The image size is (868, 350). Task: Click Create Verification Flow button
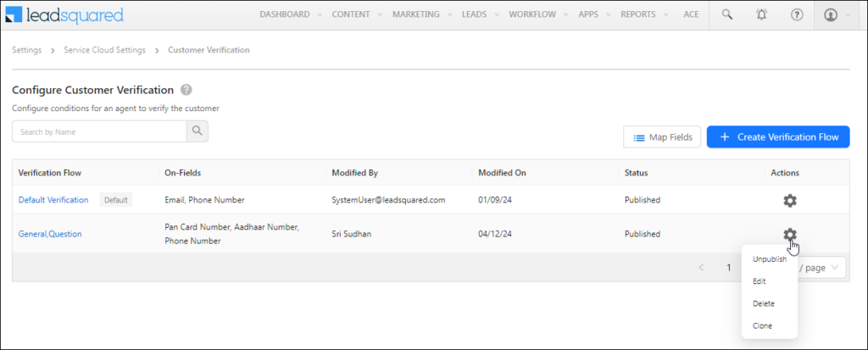tap(778, 136)
